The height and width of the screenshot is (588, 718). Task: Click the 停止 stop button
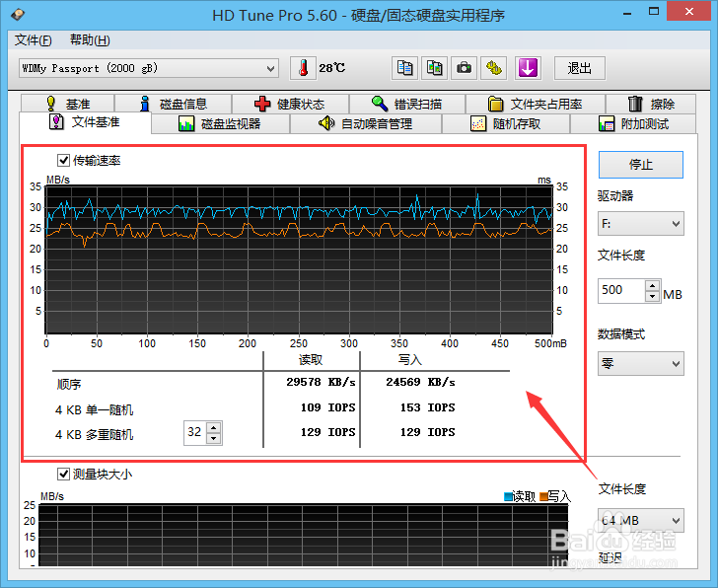click(641, 165)
